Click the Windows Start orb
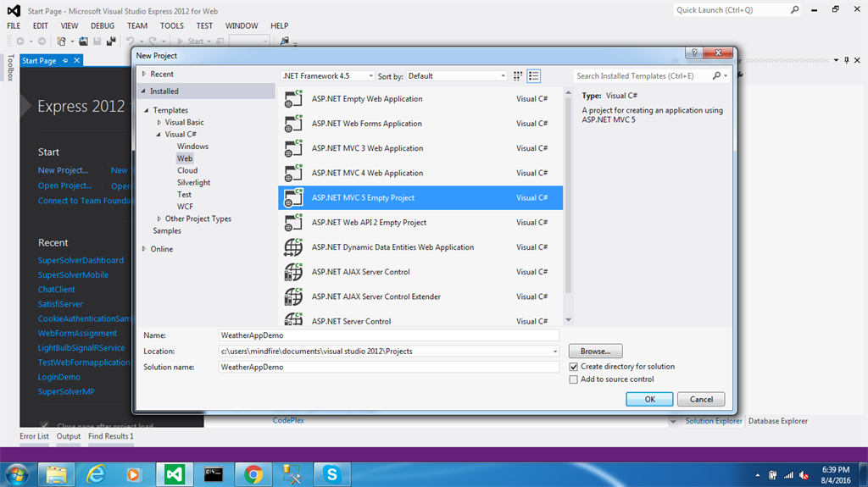This screenshot has height=487, width=868. (x=17, y=475)
